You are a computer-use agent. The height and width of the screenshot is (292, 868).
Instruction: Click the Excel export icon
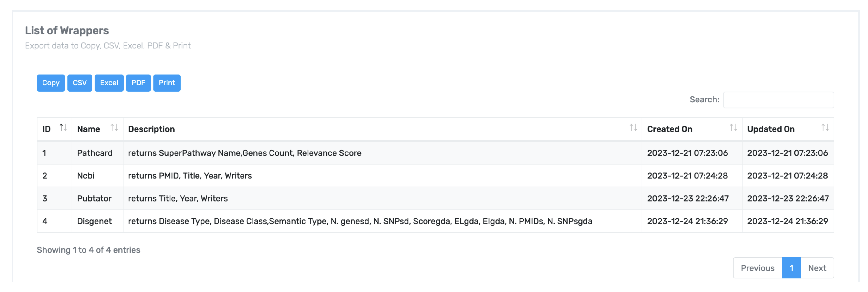109,82
